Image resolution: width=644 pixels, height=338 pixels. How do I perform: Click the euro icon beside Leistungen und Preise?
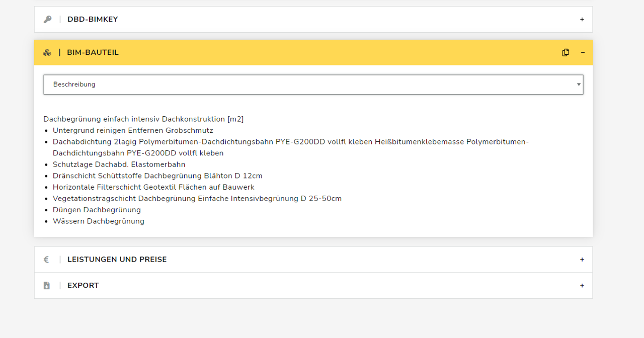click(x=46, y=260)
